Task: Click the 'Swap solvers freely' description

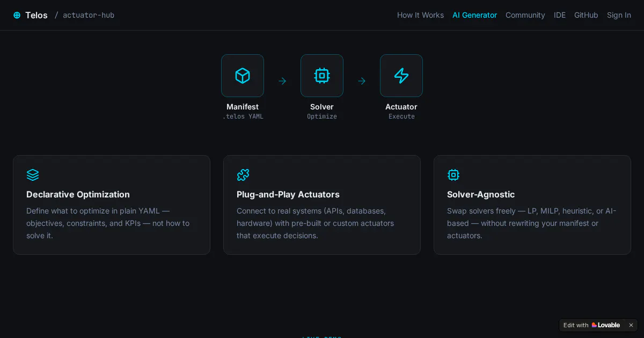Action: tap(532, 223)
